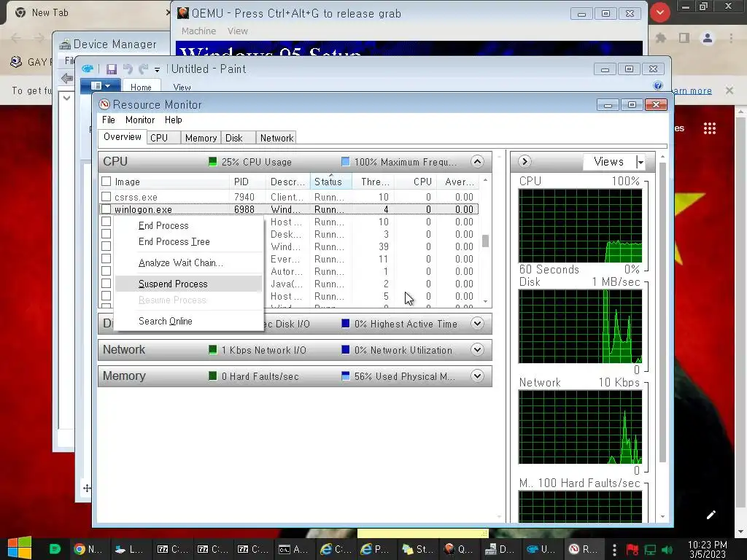Check the winlogon.exe process checkbox
Image resolution: width=747 pixels, height=560 pixels.
[107, 209]
